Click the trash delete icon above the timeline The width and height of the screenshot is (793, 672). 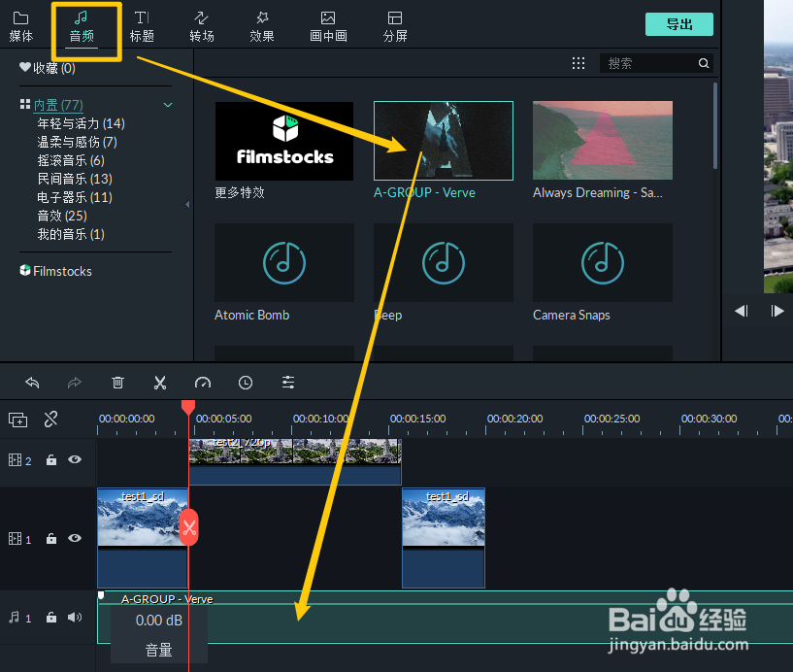click(117, 383)
